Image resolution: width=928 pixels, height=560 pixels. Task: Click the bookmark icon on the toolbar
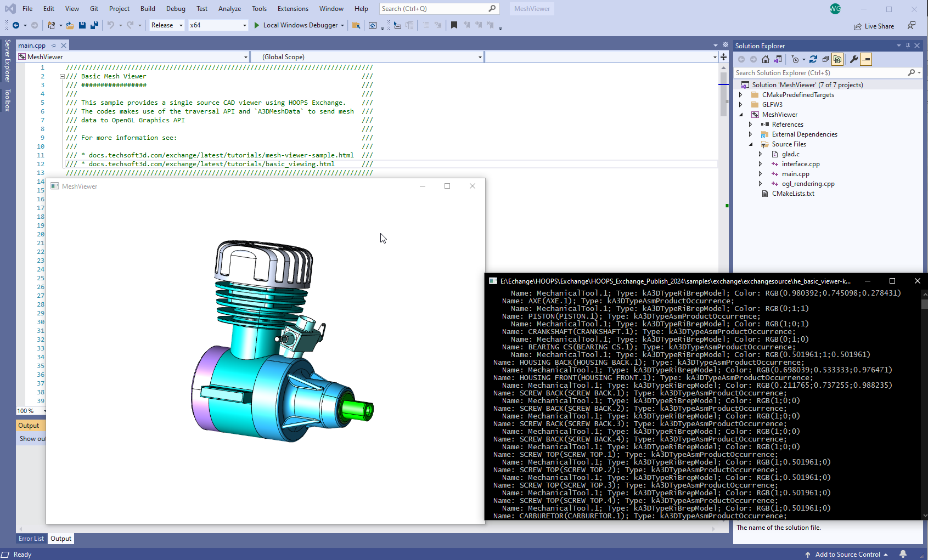point(454,25)
